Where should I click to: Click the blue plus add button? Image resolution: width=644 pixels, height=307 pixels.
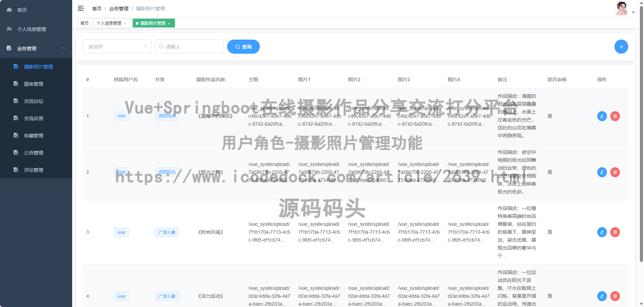[621, 47]
